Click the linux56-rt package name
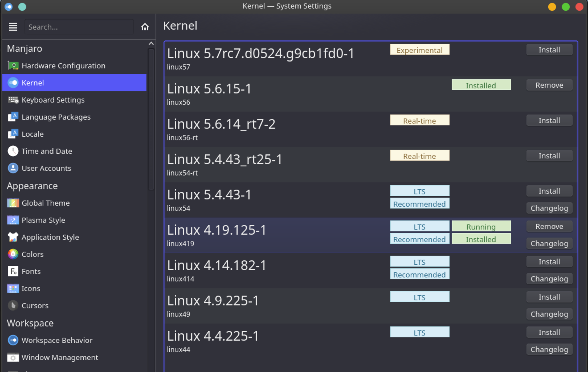 182,138
